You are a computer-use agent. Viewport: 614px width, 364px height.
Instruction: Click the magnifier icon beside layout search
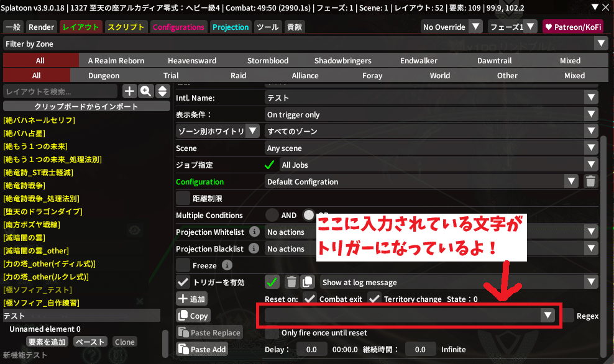coord(146,91)
